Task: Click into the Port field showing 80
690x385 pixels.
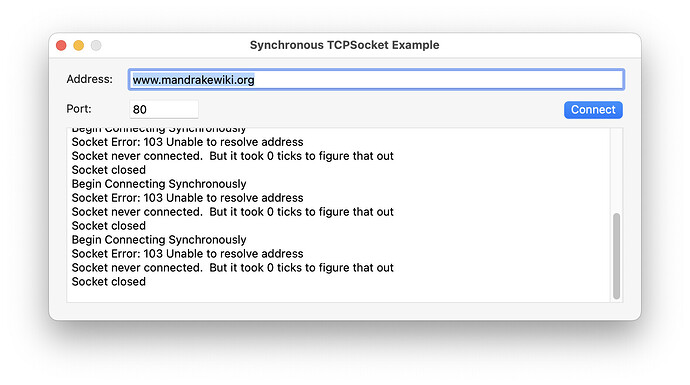Action: tap(164, 110)
